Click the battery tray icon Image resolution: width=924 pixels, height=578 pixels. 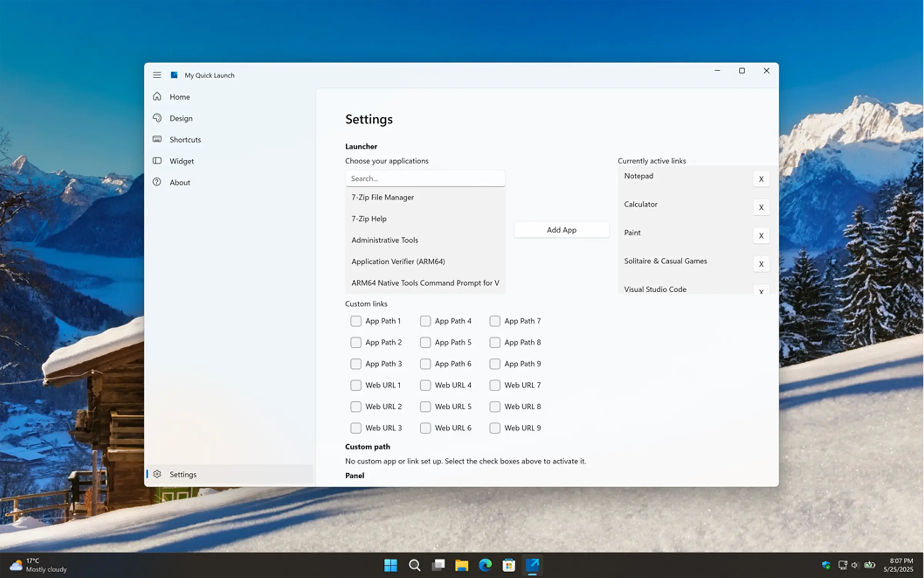point(870,565)
